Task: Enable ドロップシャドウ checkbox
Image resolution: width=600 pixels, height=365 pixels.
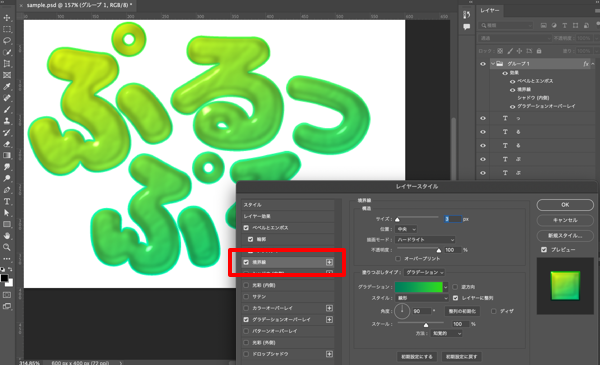Action: pos(246,354)
